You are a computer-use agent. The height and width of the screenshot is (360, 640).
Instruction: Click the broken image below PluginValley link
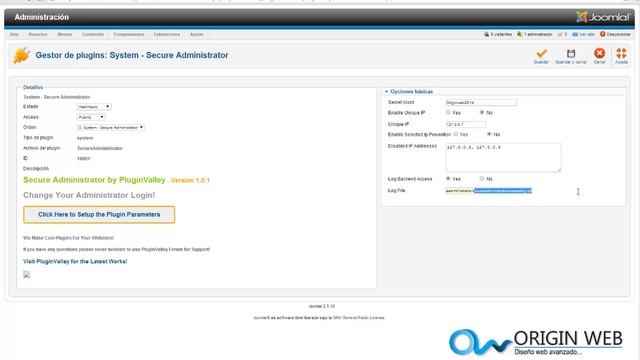pyautogui.click(x=27, y=275)
